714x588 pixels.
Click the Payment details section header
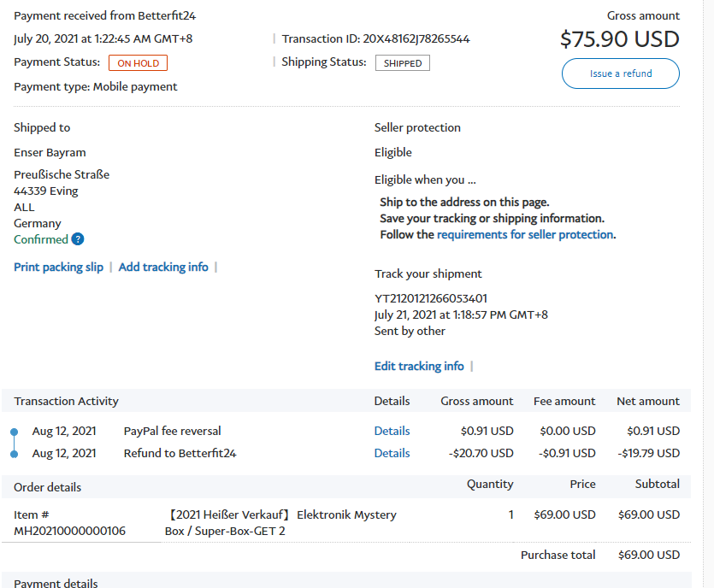56,583
